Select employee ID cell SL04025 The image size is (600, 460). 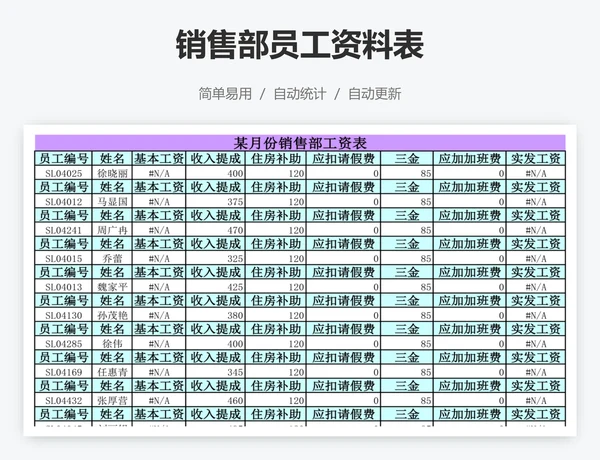64,173
